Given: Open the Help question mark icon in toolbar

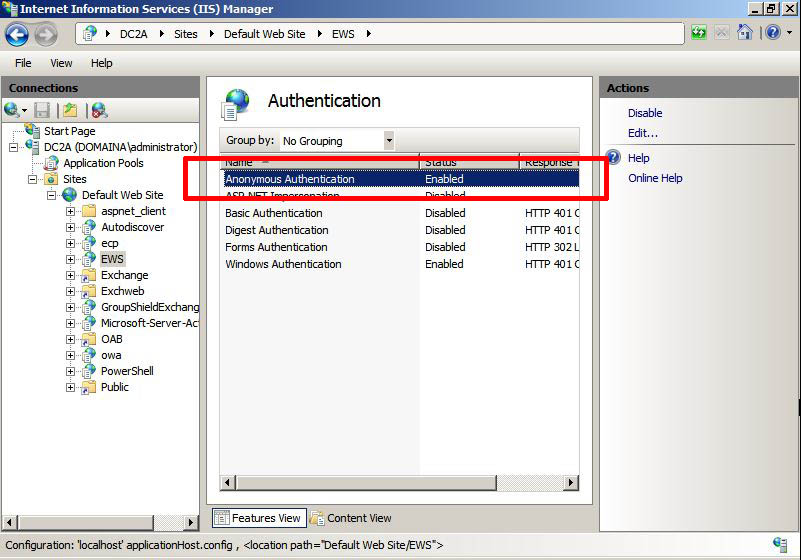Looking at the screenshot, I should 773,33.
